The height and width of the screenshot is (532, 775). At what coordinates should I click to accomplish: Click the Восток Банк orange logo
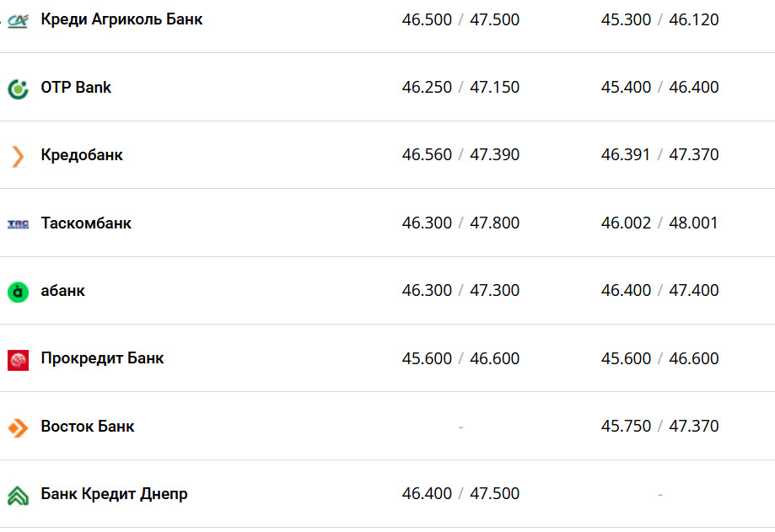(x=18, y=427)
